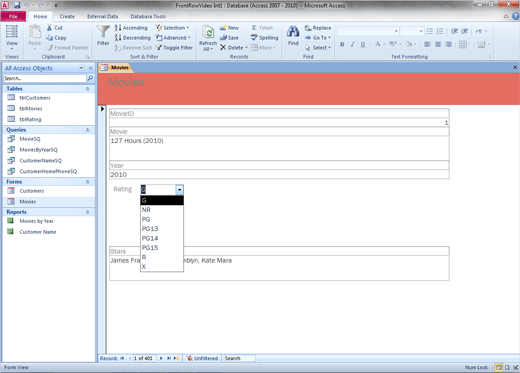Open the Selection filter dropdown
520x373 pixels.
(x=172, y=28)
